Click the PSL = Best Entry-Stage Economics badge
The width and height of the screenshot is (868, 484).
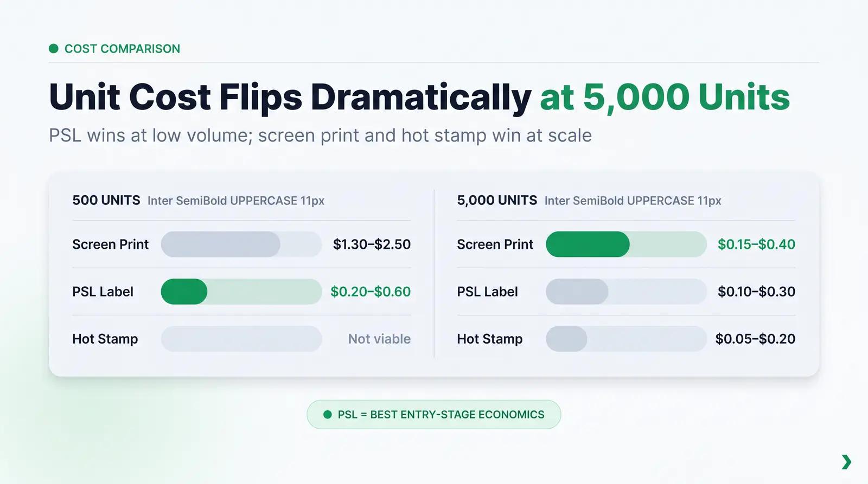(x=433, y=415)
